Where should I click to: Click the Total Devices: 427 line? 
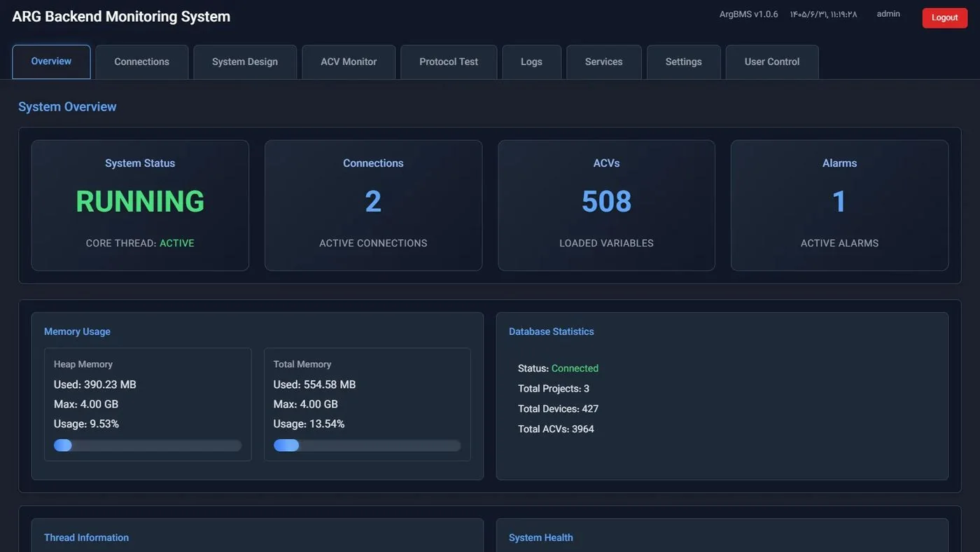tap(559, 409)
